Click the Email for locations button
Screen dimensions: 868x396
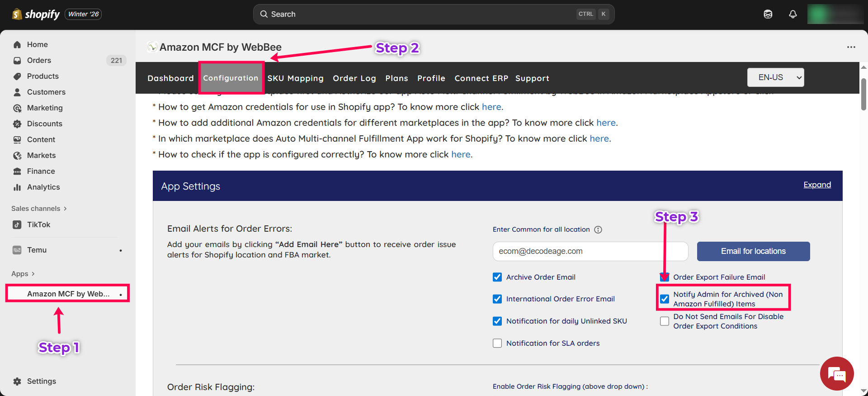(753, 251)
